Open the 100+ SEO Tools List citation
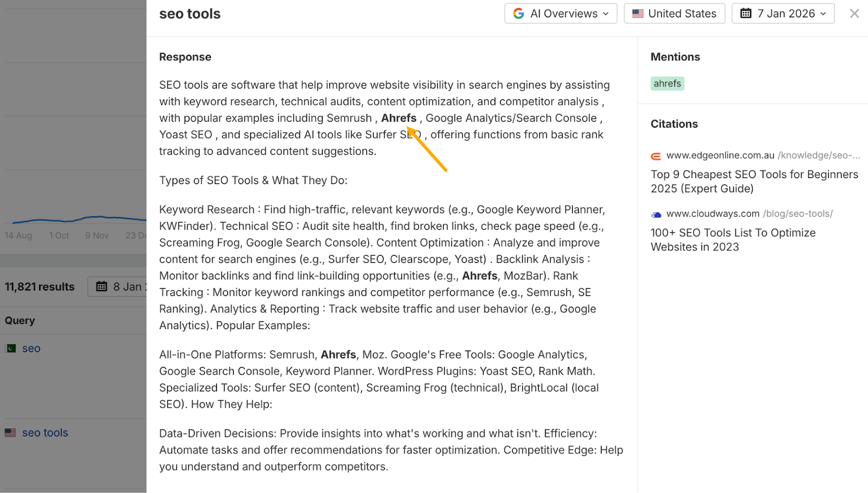The width and height of the screenshot is (868, 493). click(x=733, y=239)
